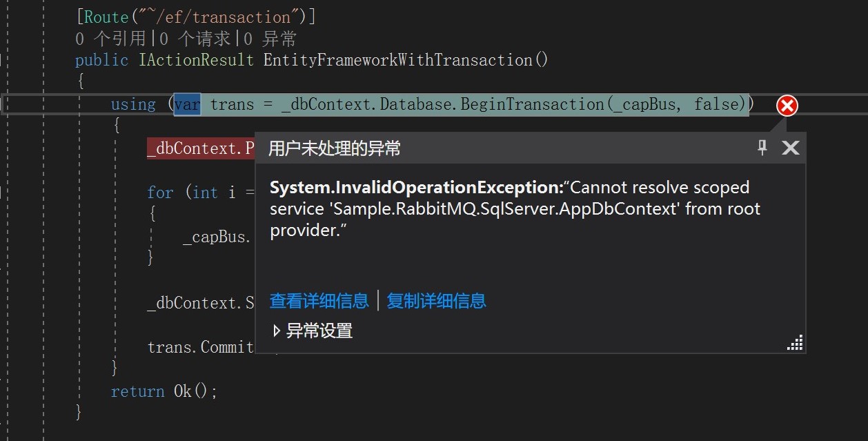Click the red exception indicator icon
Screen dimensions: 868x441
point(786,105)
